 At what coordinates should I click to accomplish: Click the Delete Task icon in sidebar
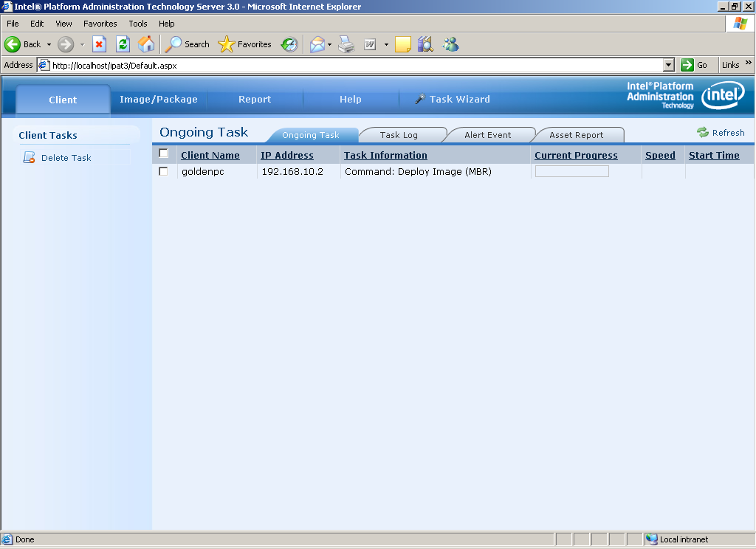coord(29,158)
